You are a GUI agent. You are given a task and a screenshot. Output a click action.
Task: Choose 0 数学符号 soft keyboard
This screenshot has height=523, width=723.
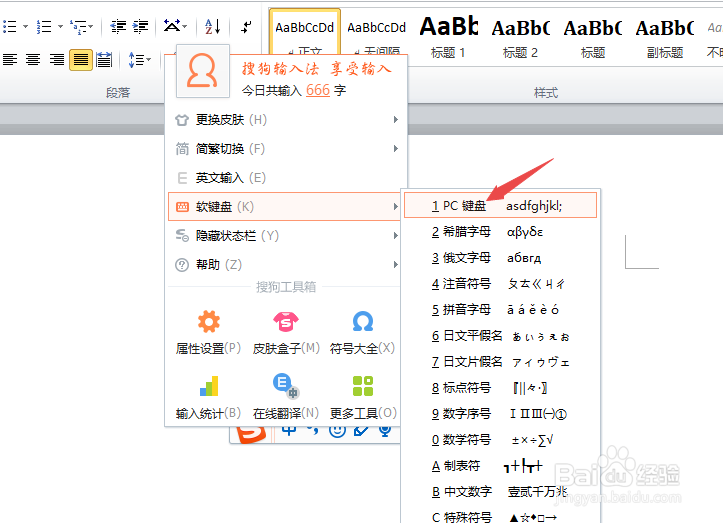click(x=500, y=440)
